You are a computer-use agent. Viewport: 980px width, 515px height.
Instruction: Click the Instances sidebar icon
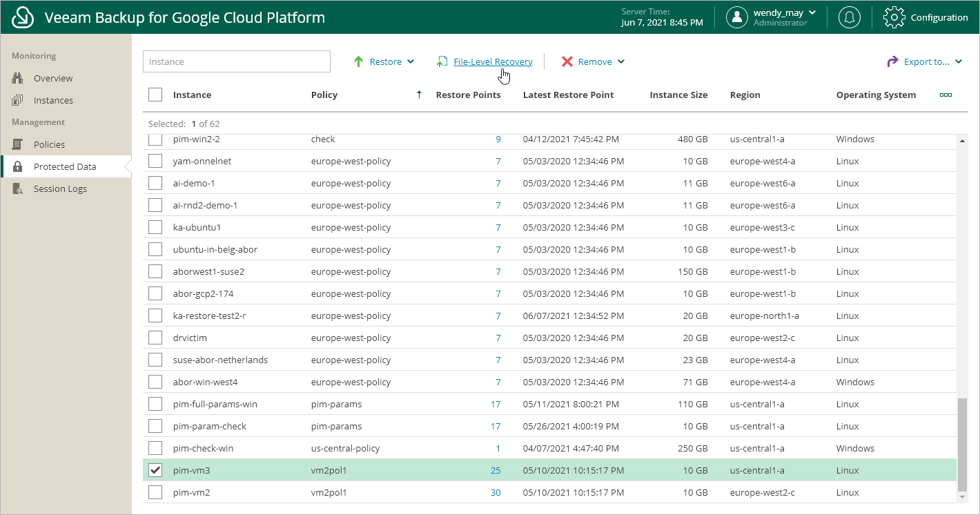click(x=18, y=100)
